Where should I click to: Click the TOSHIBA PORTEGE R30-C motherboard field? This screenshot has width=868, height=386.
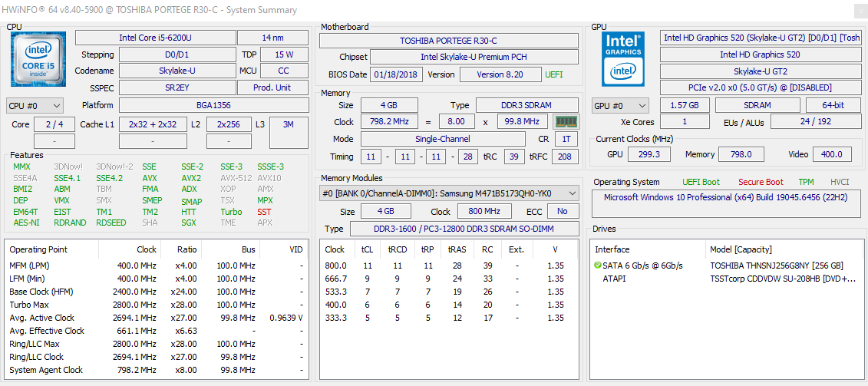point(448,41)
